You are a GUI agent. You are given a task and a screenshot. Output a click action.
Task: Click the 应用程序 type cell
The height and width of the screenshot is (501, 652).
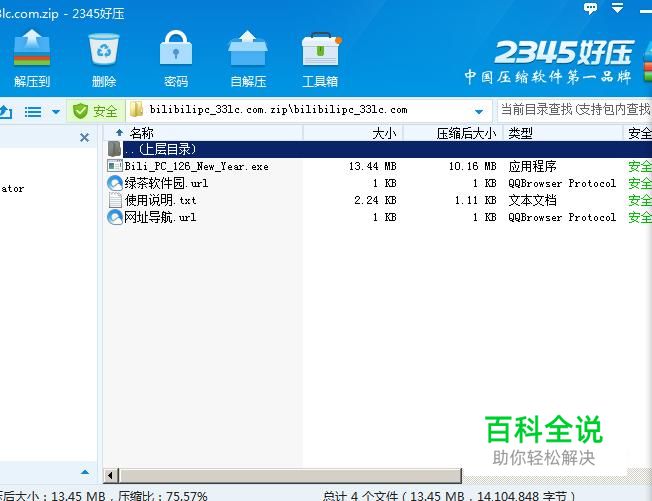click(533, 166)
